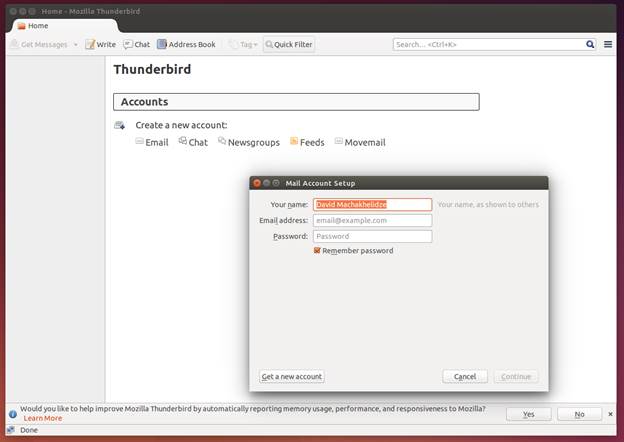This screenshot has height=442, width=624.
Task: Create a new Feeds account
Action: pos(307,142)
